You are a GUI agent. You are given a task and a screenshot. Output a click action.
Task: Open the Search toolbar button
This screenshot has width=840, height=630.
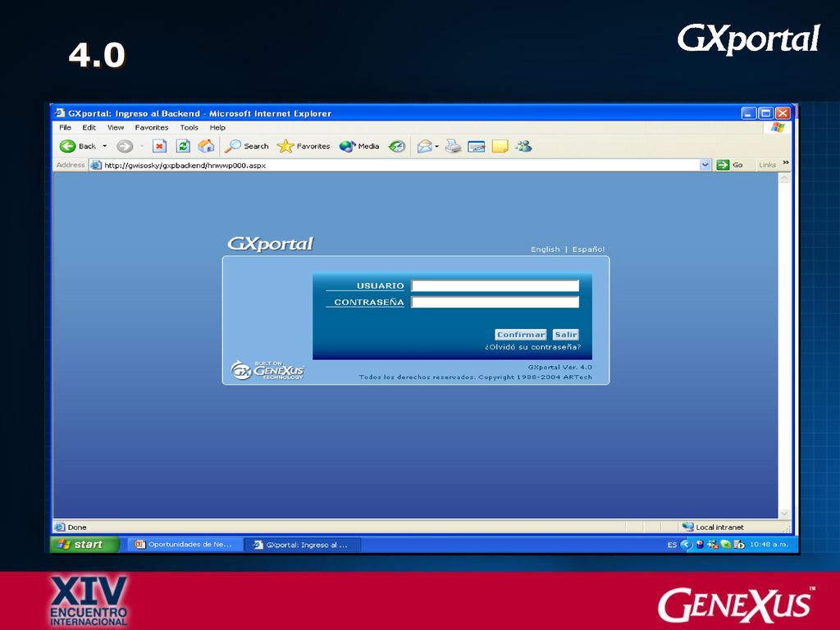246,146
